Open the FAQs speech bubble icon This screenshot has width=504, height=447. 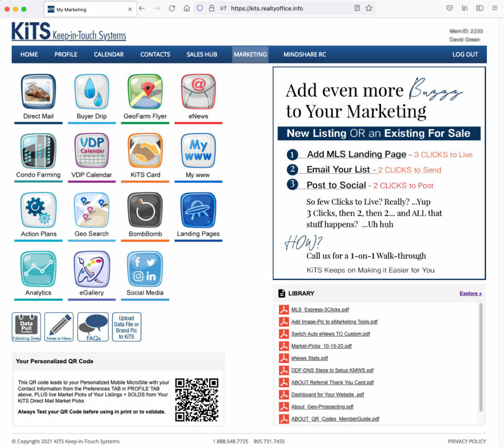pyautogui.click(x=93, y=327)
